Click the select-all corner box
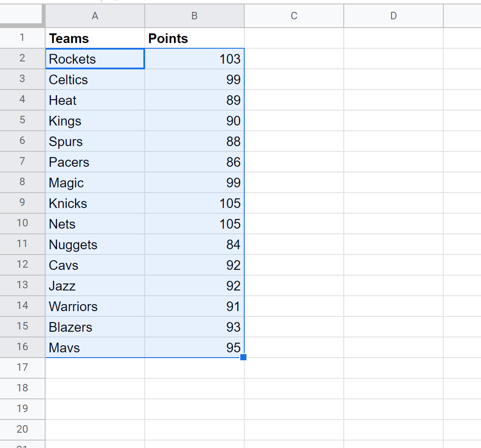The height and width of the screenshot is (448, 481). click(x=22, y=16)
